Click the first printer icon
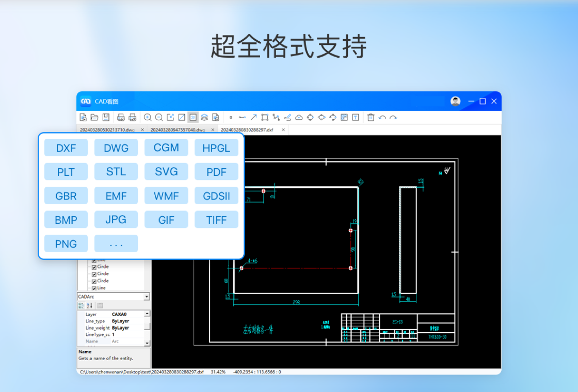The height and width of the screenshot is (392, 578). (121, 118)
